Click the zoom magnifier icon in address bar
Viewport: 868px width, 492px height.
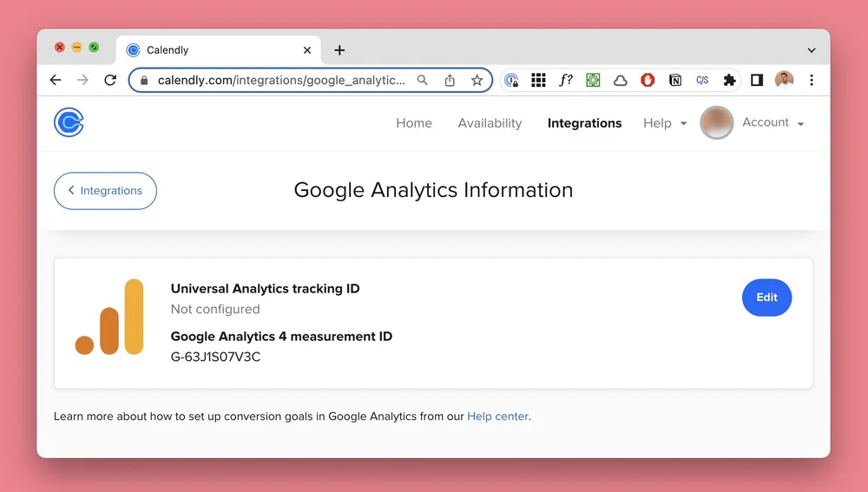[x=423, y=80]
